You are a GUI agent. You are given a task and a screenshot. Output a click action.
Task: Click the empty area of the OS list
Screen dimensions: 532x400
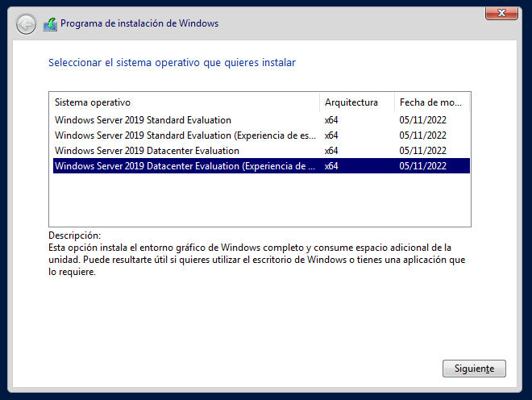[x=260, y=200]
